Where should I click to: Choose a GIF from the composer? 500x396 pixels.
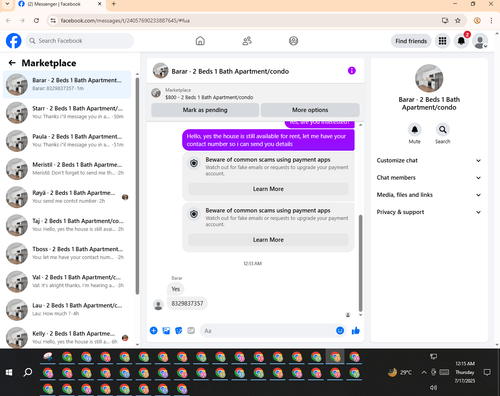[x=191, y=330]
